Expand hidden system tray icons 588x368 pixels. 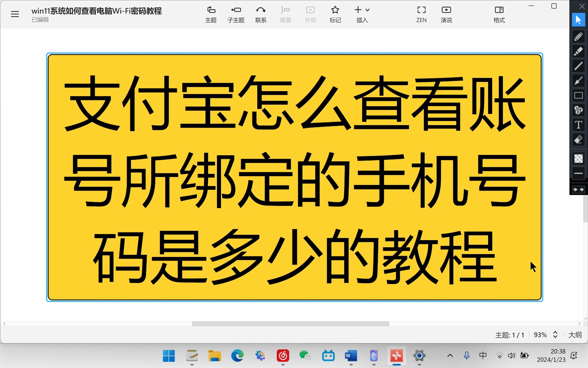point(450,356)
